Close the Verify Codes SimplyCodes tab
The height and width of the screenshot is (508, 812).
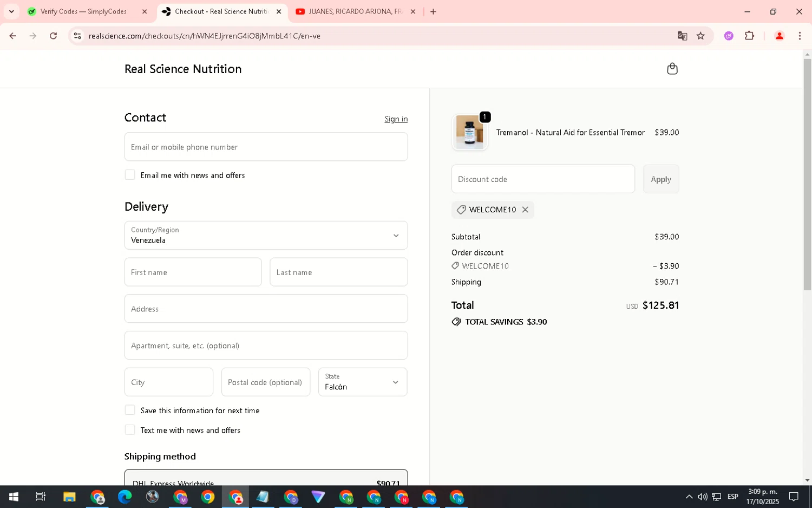coord(145,11)
